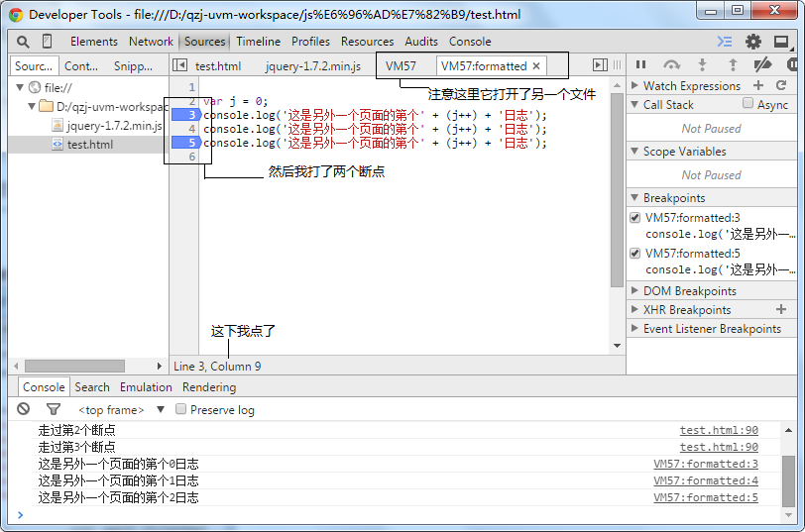Enable Preserve log checkbox
The width and height of the screenshot is (805, 532).
click(180, 409)
